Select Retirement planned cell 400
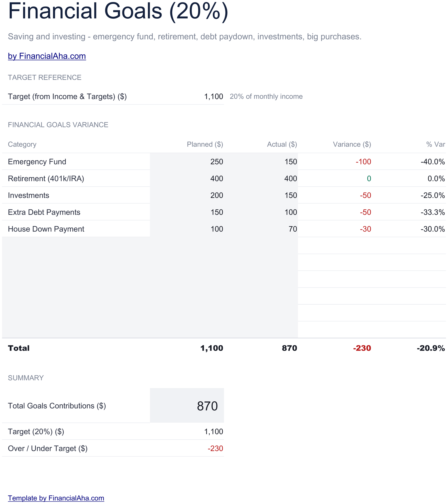The height and width of the screenshot is (504, 448). coord(187,178)
